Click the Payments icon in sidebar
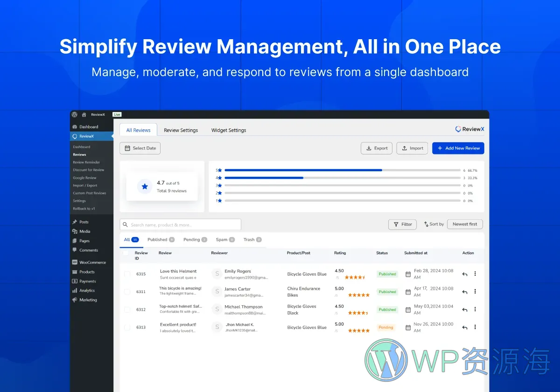This screenshot has width=560, height=392. click(x=75, y=281)
